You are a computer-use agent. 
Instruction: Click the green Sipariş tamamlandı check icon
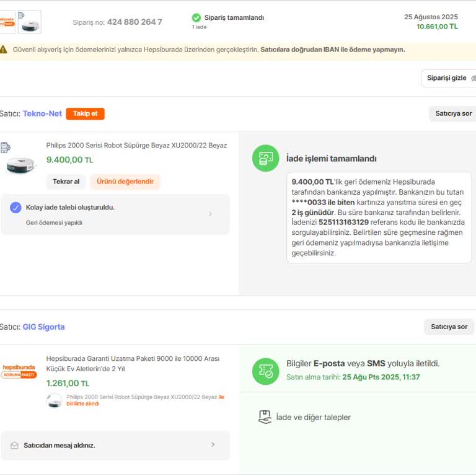click(196, 17)
